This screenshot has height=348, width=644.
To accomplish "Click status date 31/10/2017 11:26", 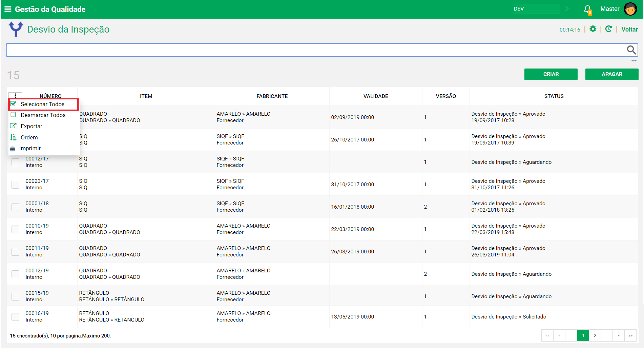I will point(493,188).
